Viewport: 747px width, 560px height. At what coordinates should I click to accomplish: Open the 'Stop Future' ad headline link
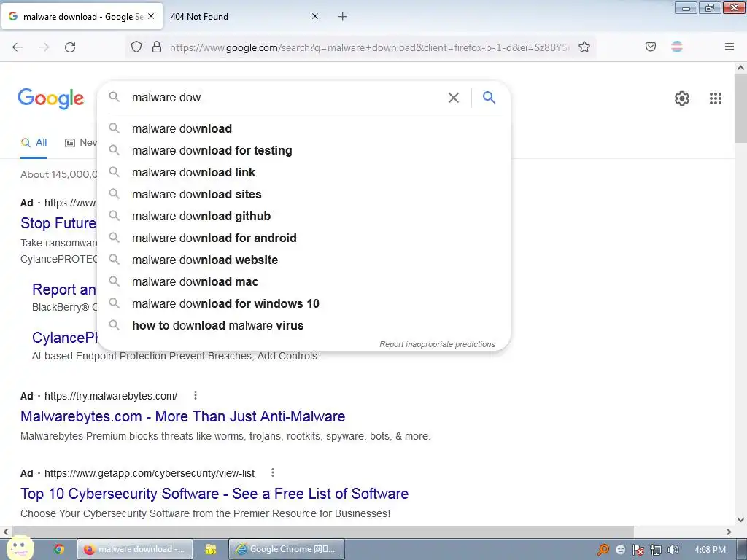pyautogui.click(x=58, y=223)
